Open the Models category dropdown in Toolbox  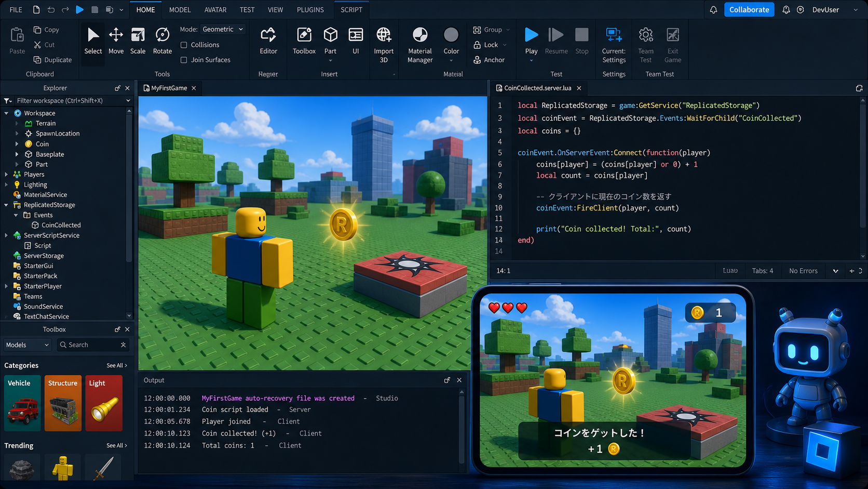point(27,345)
